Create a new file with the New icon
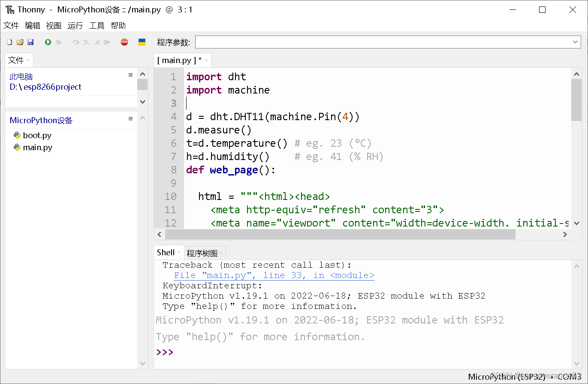Screen dimensions: 588x384 tap(9, 42)
